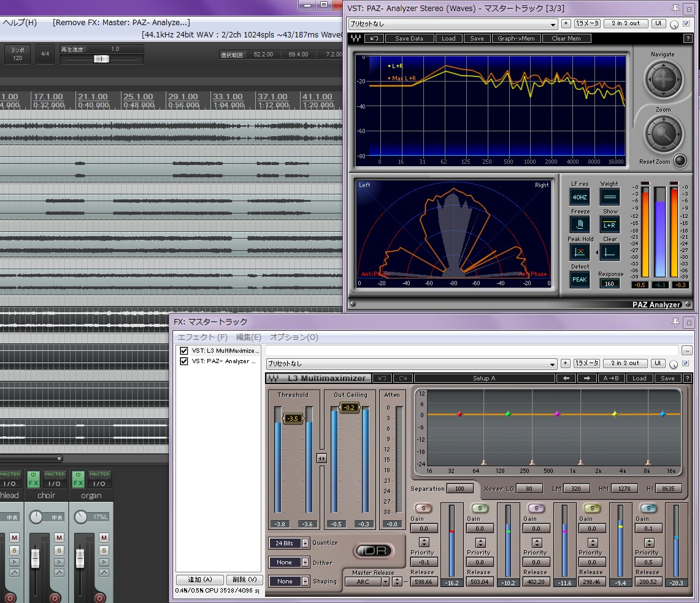Click the Response value field showing 160
Image resolution: width=700 pixels, height=603 pixels.
[x=609, y=283]
